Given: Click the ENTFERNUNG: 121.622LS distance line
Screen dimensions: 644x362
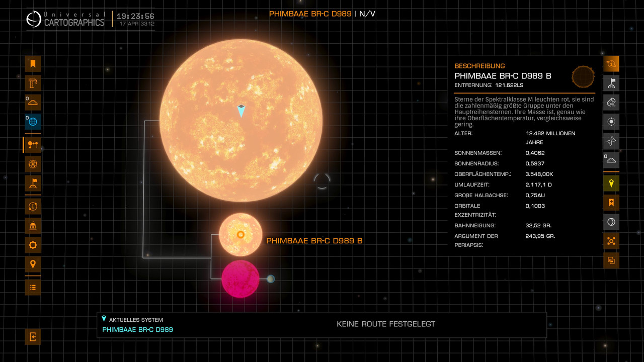Looking at the screenshot, I should click(489, 85).
